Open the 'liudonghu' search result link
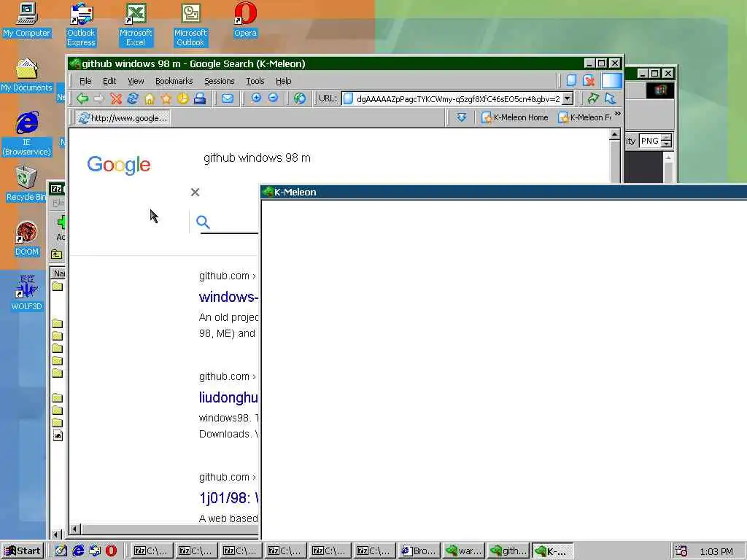Screen dimensions: 747x560 pyautogui.click(x=228, y=397)
